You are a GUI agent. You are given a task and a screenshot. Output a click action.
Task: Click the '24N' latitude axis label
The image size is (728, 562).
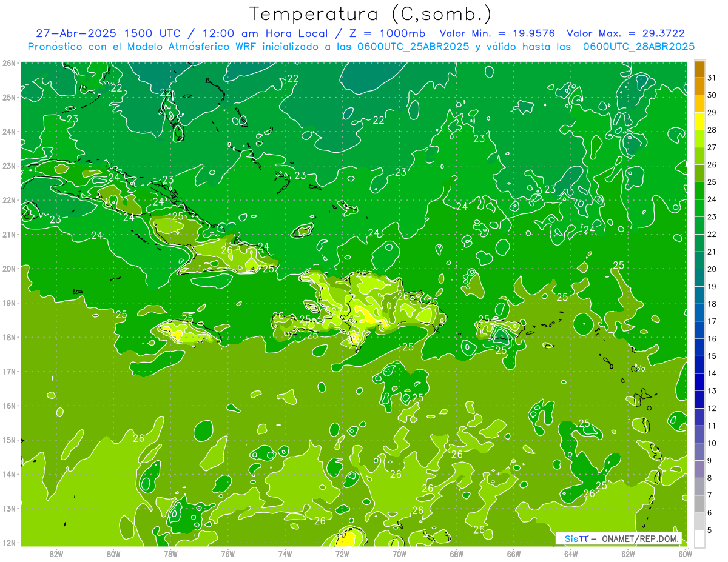[x=9, y=132]
